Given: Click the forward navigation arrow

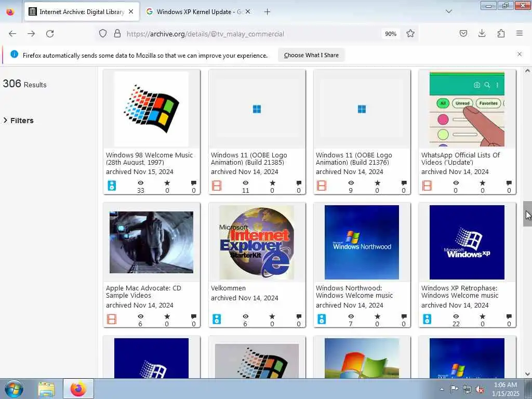Looking at the screenshot, I should [31, 34].
